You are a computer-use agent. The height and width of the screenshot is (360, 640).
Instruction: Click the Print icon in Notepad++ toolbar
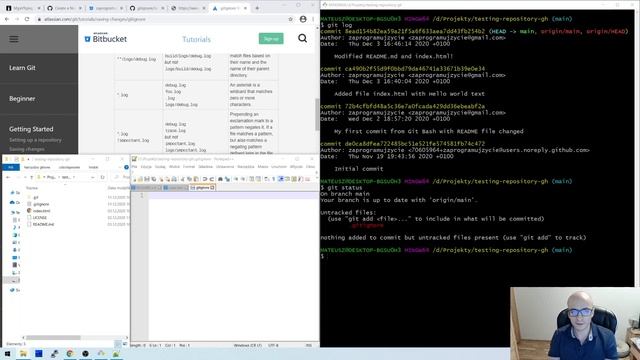(174, 179)
